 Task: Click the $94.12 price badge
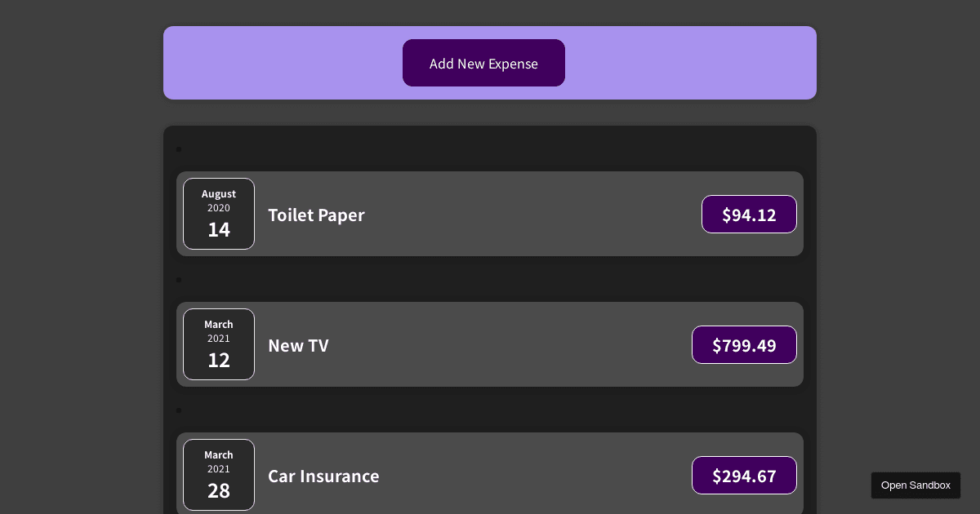[x=749, y=215]
